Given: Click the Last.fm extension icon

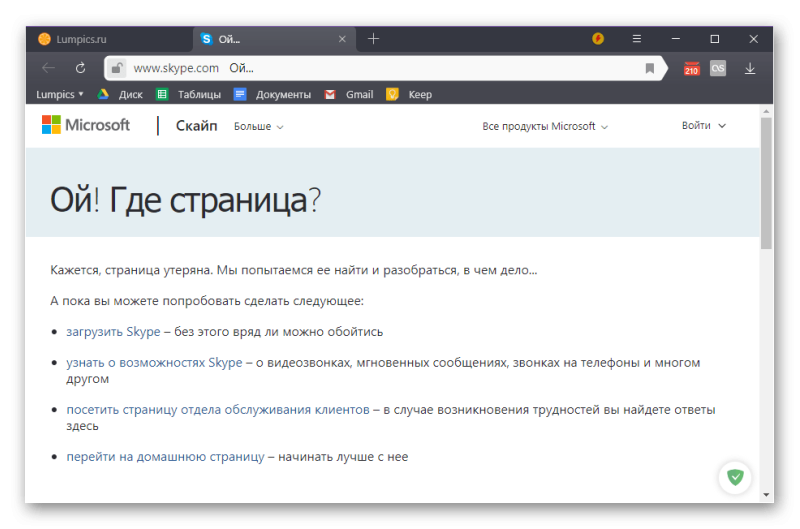Looking at the screenshot, I should click(x=718, y=68).
